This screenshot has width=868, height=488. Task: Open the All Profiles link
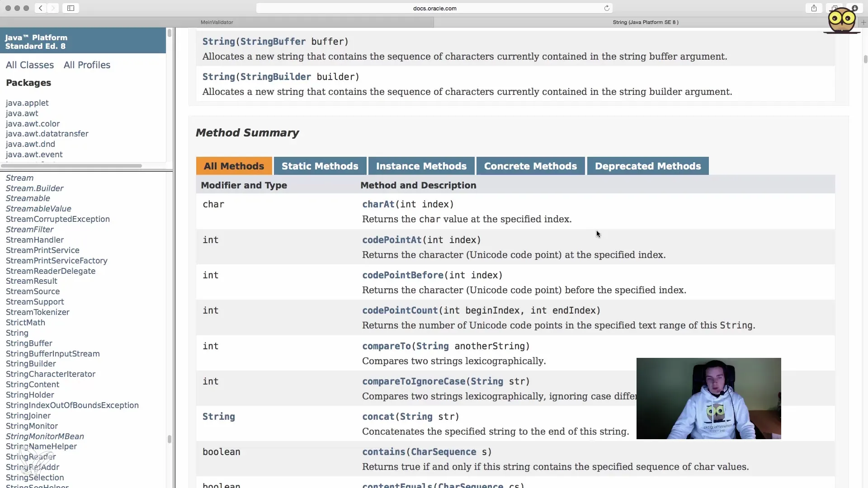pos(87,65)
